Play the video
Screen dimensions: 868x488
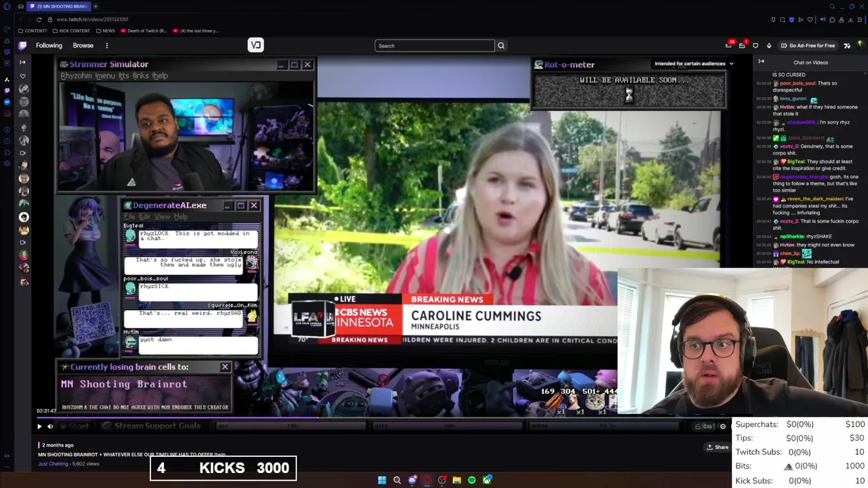(39, 426)
